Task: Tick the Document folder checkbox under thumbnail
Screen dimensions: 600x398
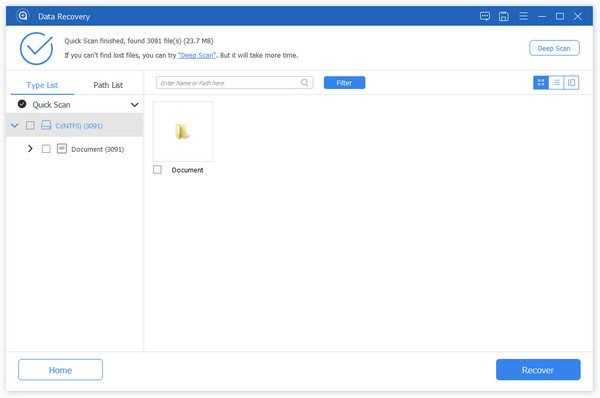Action: coord(157,170)
